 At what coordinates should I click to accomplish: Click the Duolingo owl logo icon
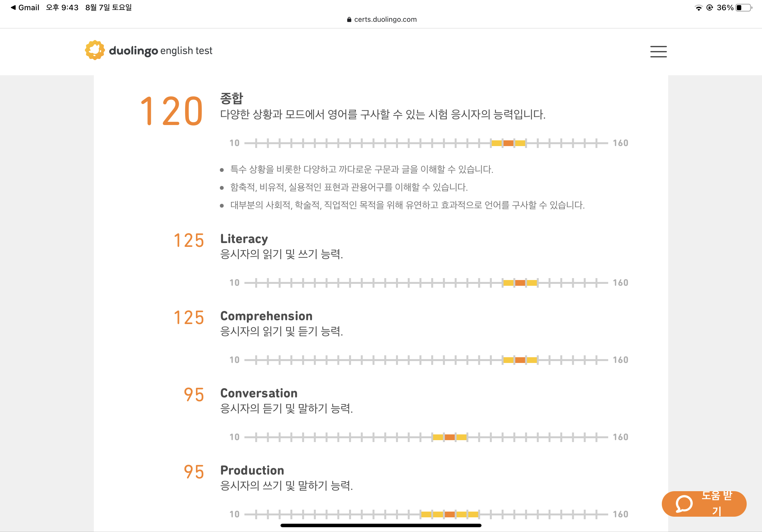(x=95, y=50)
